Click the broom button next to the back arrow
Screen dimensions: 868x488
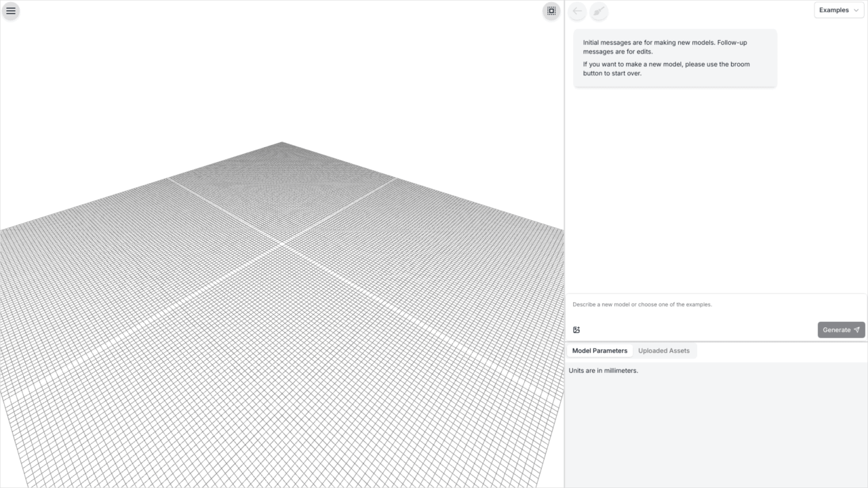599,11
